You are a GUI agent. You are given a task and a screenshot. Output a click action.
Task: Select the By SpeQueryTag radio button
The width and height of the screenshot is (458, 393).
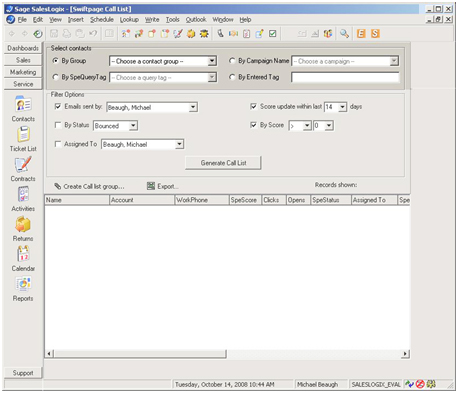pyautogui.click(x=56, y=77)
